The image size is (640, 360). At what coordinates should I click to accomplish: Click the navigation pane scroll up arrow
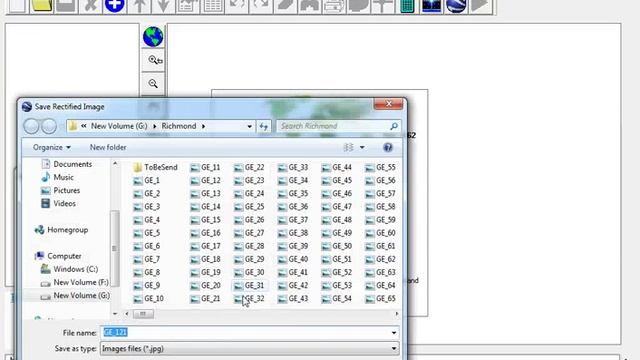pos(115,164)
